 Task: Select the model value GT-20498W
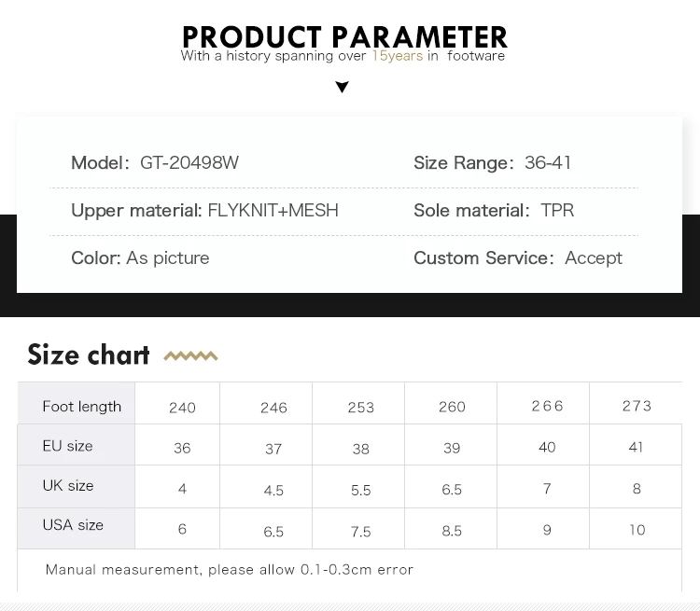(189, 162)
